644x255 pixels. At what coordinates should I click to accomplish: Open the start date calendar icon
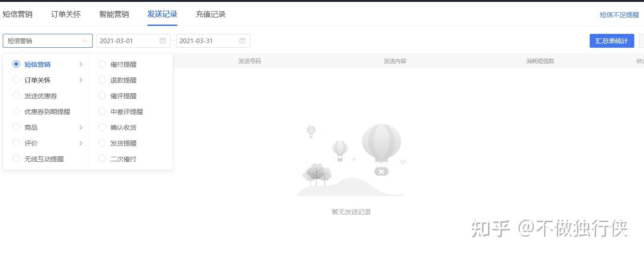pos(163,41)
